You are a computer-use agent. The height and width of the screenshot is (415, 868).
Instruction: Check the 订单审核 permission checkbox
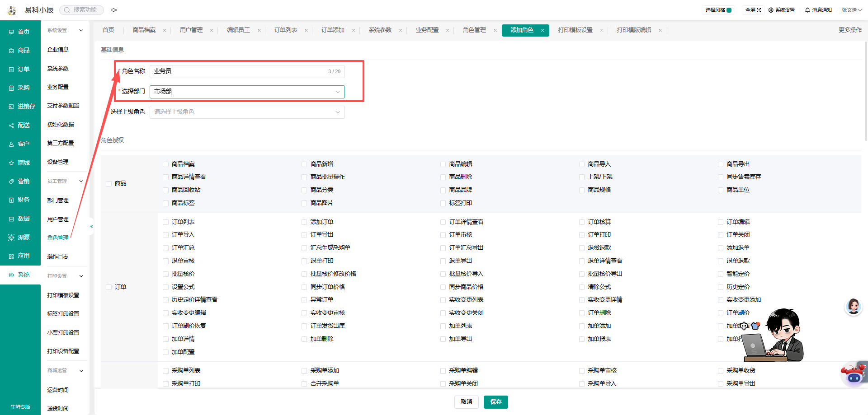pos(443,235)
